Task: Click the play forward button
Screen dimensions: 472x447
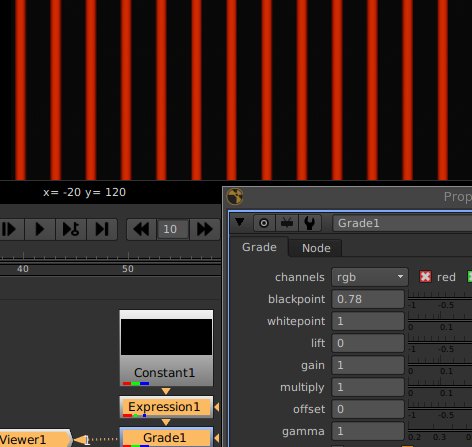Action: [40, 229]
